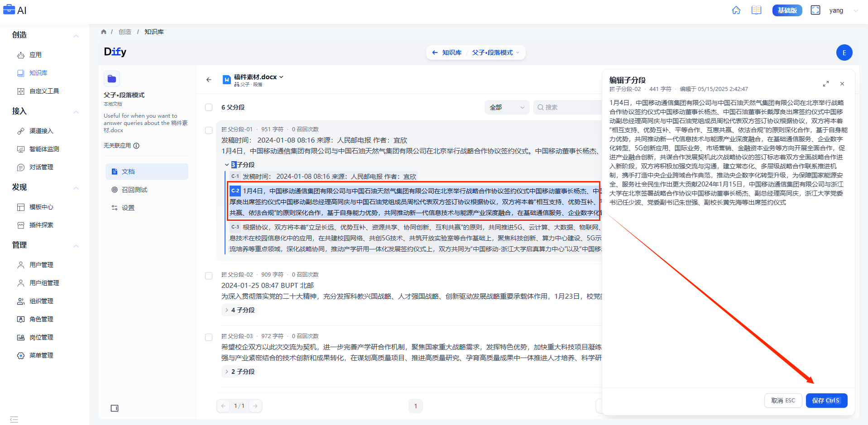Click page number 1 button
The width and height of the screenshot is (868, 425).
click(416, 406)
